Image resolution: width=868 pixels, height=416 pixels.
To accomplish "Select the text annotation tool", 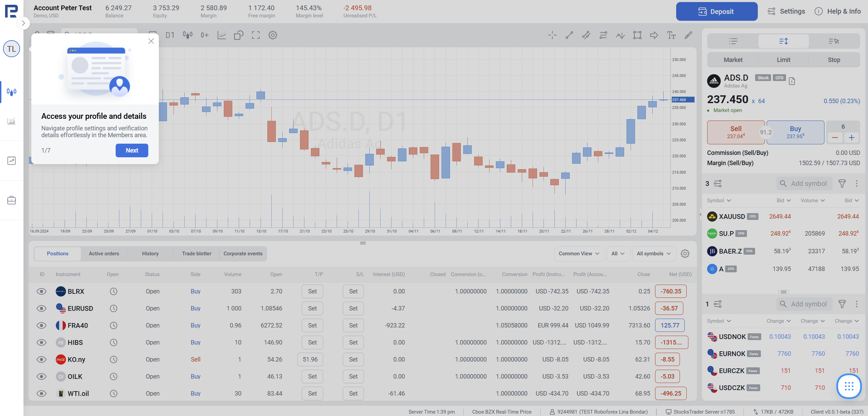I will click(671, 35).
